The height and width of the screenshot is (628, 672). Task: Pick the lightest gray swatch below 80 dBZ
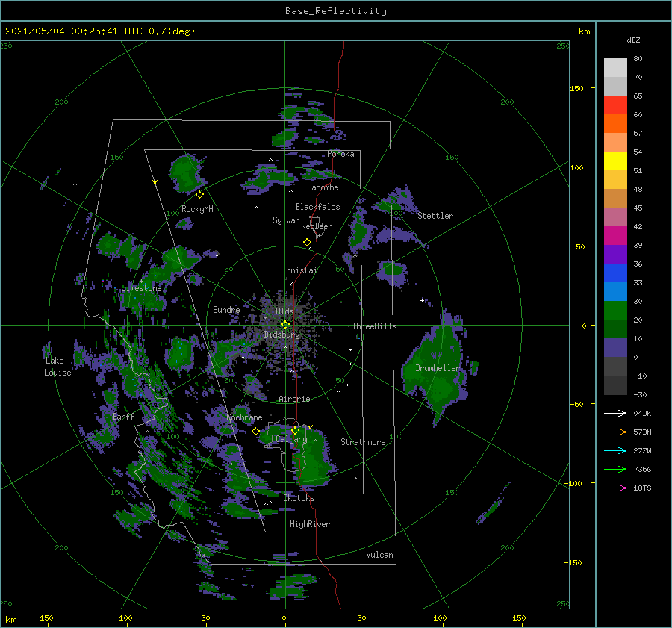point(615,67)
